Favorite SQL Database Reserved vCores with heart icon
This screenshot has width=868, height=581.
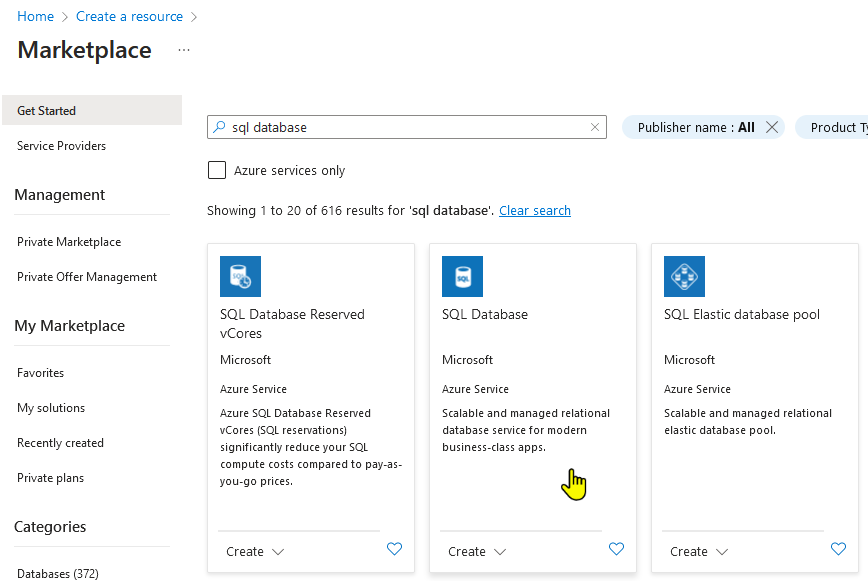point(394,549)
